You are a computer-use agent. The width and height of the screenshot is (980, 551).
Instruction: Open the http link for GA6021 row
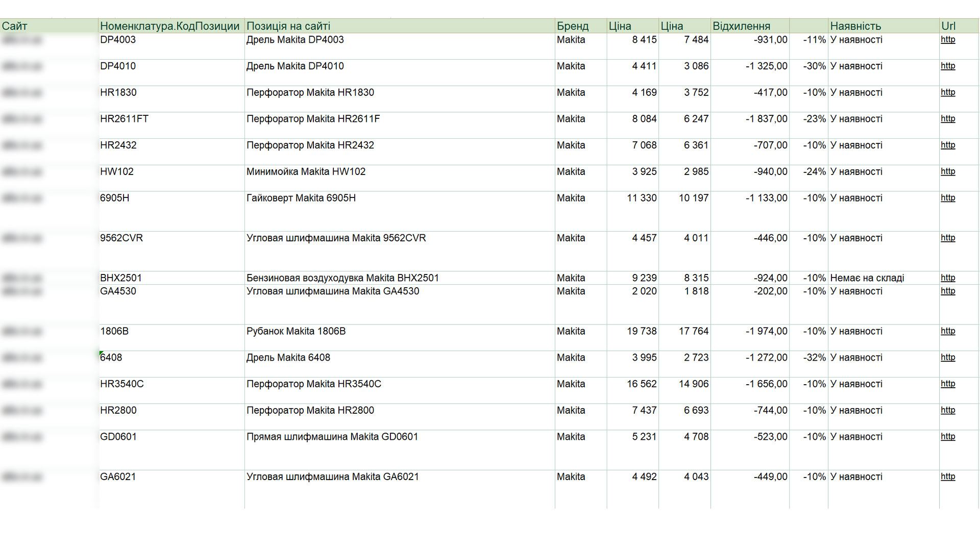click(x=947, y=477)
